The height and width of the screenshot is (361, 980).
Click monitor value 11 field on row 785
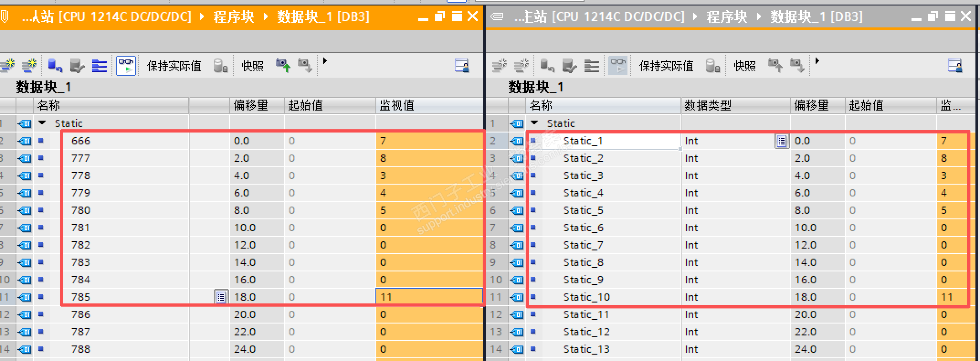429,297
